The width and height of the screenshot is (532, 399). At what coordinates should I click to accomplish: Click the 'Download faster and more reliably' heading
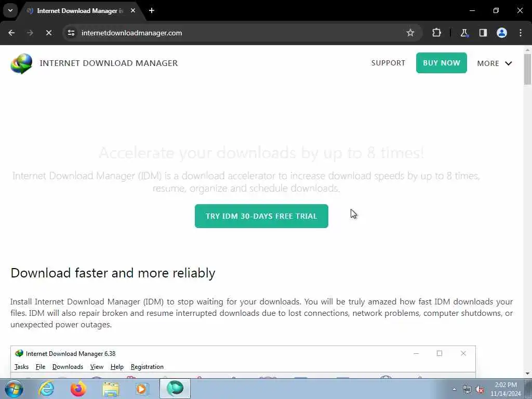coord(113,273)
